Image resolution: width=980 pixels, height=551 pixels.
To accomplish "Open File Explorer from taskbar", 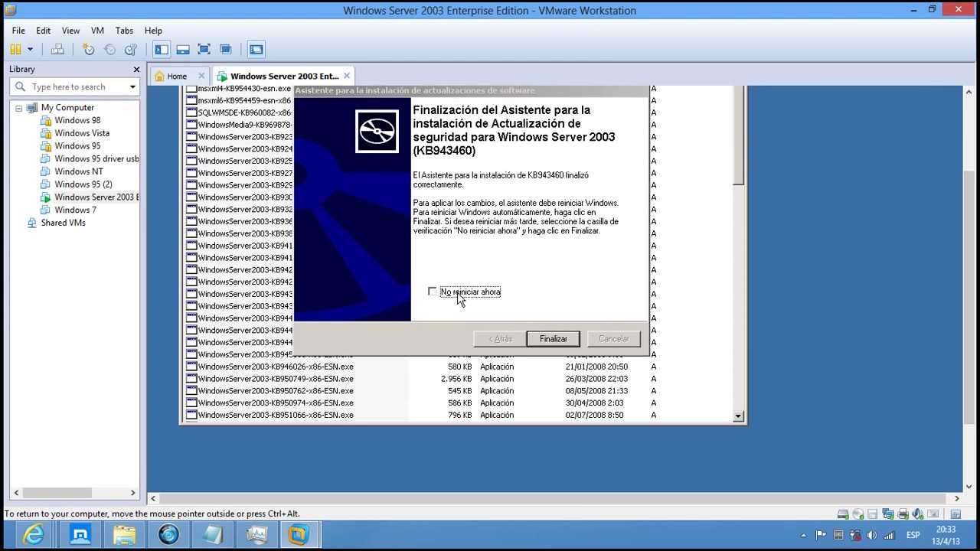I will pos(124,534).
